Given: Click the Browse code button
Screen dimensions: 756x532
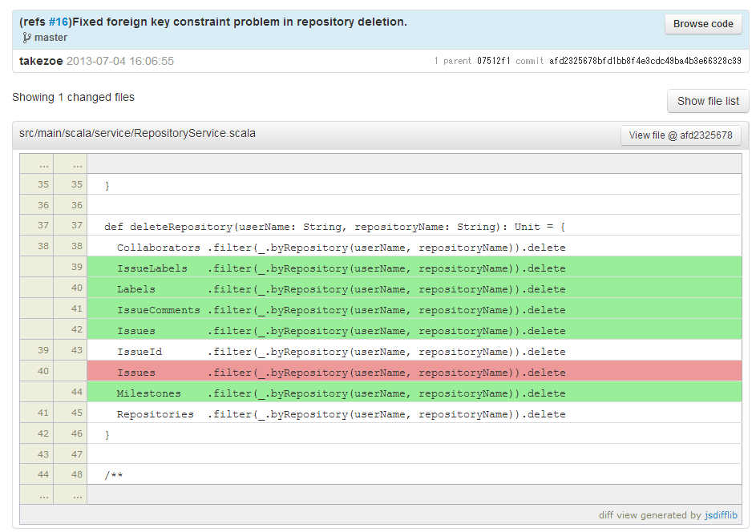Looking at the screenshot, I should (x=703, y=24).
